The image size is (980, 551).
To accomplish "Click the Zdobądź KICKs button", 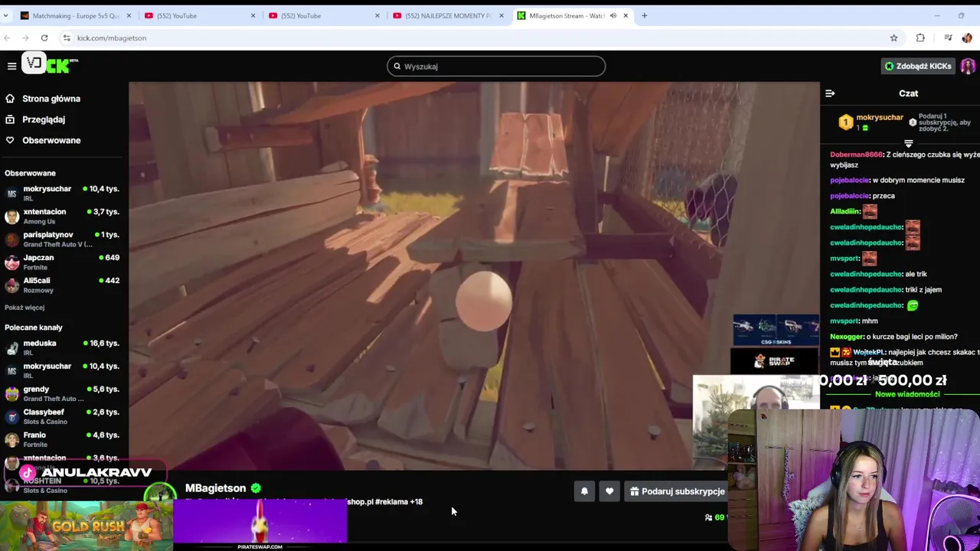I will (x=917, y=66).
